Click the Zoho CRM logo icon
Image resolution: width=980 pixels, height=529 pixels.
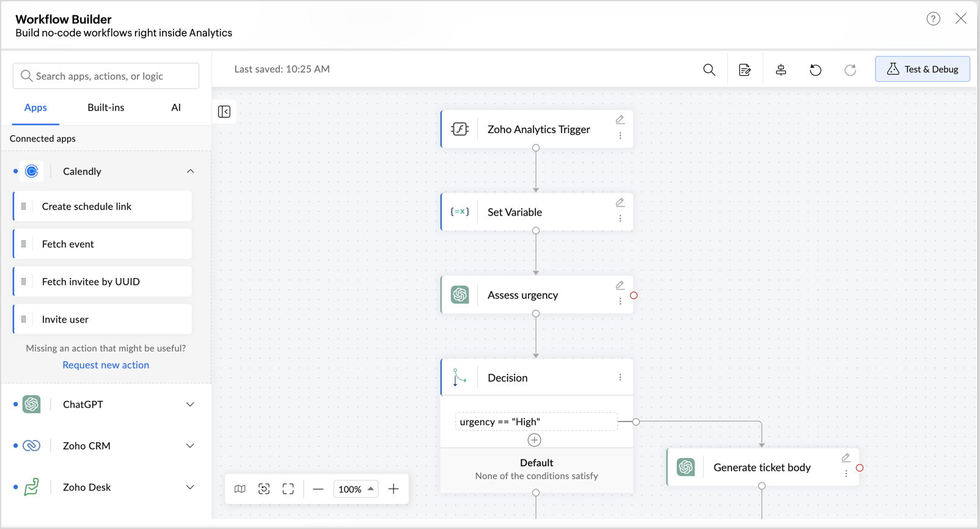32,446
